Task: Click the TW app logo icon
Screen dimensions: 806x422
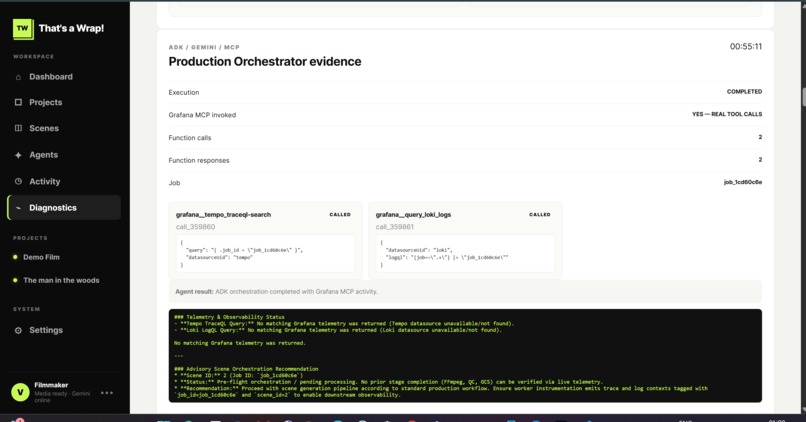Action: (x=23, y=29)
